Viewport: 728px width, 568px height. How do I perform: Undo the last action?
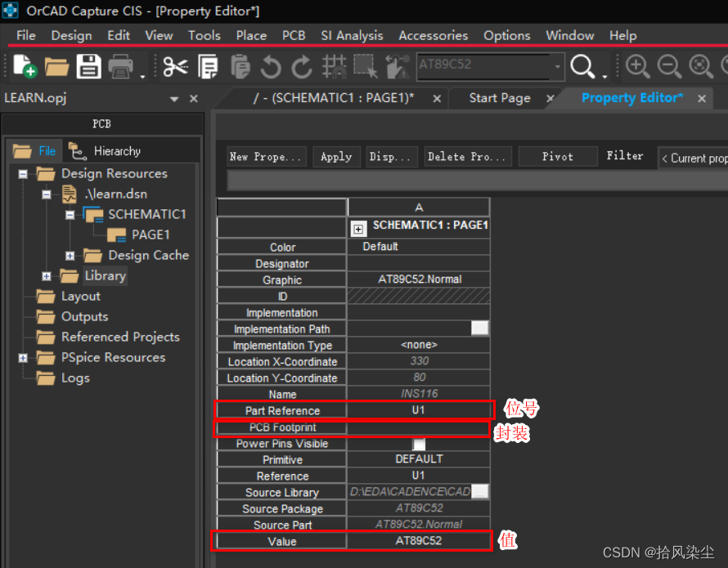(271, 66)
